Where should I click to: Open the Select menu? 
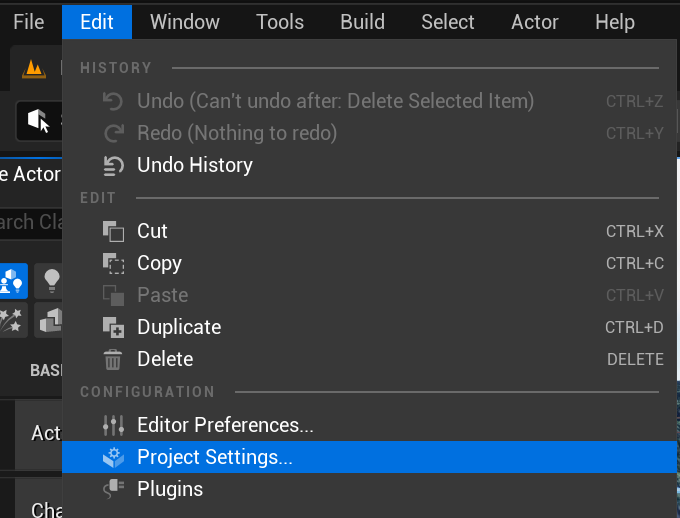click(x=447, y=21)
